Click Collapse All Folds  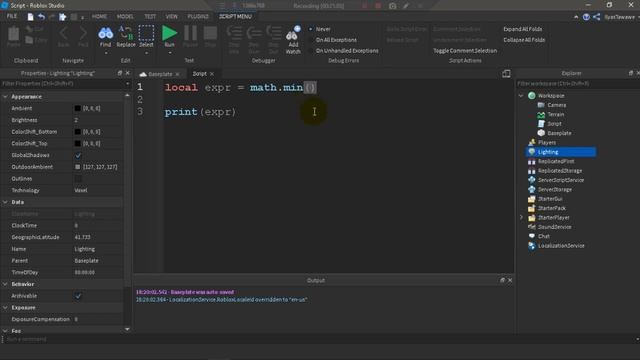tap(524, 40)
